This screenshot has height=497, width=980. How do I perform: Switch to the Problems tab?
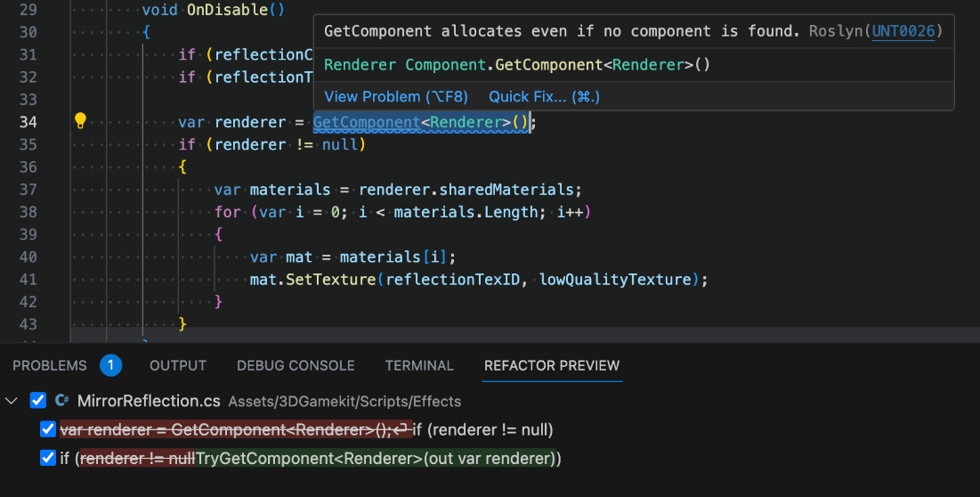50,365
